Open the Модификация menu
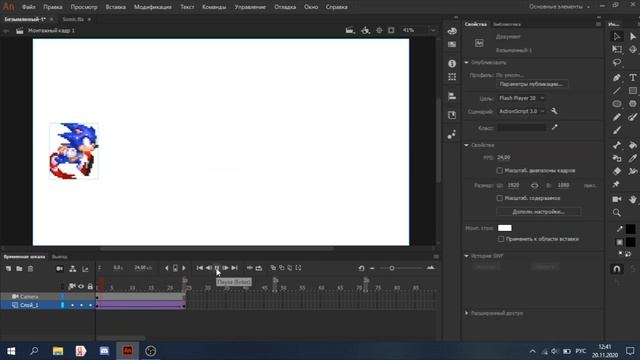 point(153,7)
